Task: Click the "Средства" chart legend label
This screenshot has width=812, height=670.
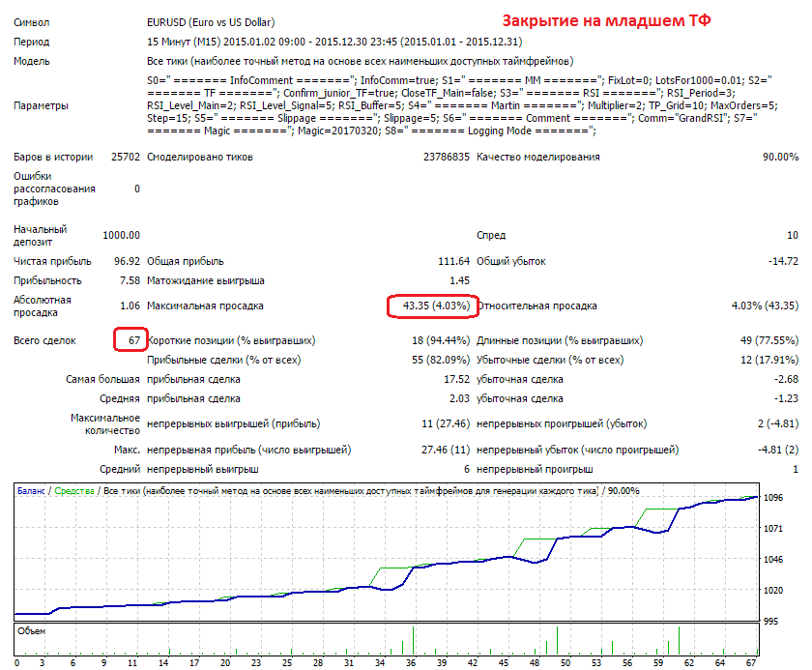Action: click(x=74, y=491)
